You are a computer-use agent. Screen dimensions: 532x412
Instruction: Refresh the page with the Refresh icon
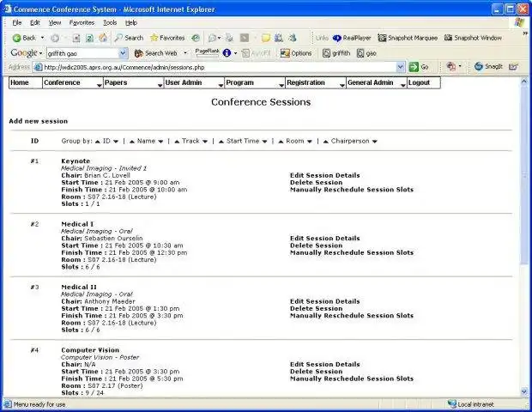(x=89, y=38)
